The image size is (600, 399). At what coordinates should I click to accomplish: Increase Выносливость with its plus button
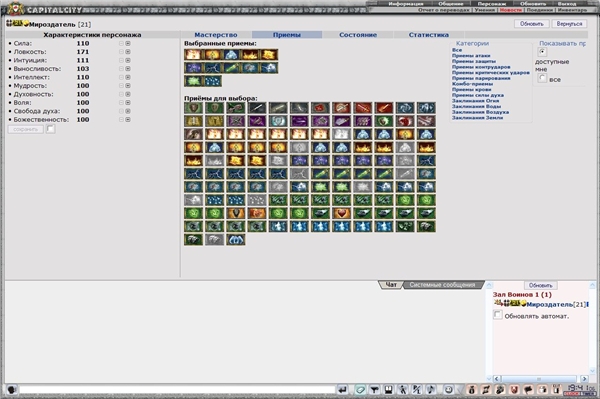coord(128,69)
